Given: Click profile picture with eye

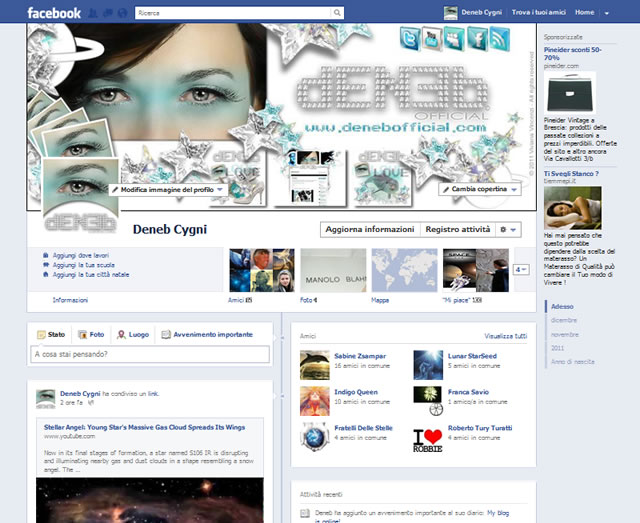Looking at the screenshot, I should tap(81, 196).
